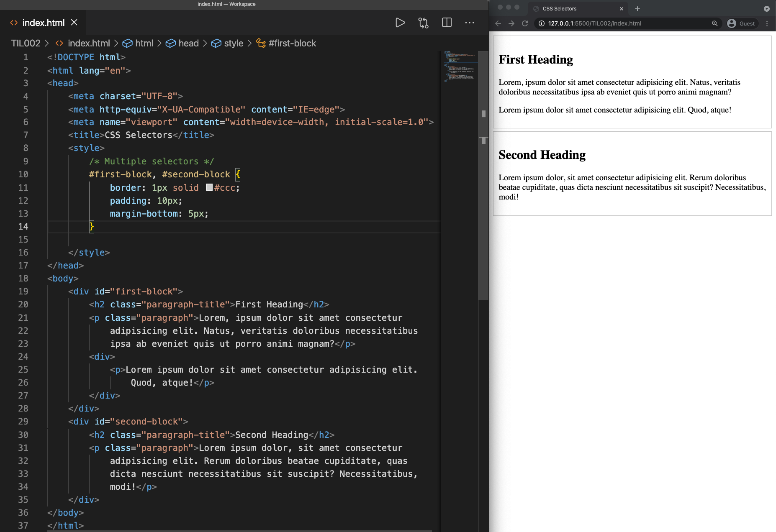The height and width of the screenshot is (532, 776).
Task: Close the CSS Selectors browser tab
Action: [622, 8]
